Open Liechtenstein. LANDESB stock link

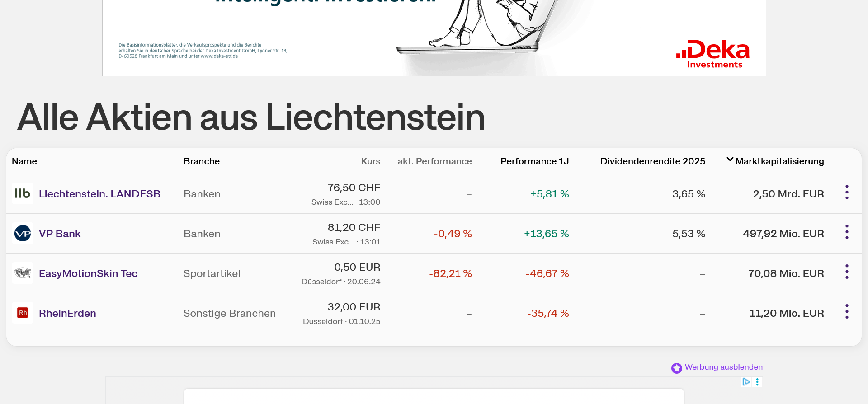(x=99, y=194)
